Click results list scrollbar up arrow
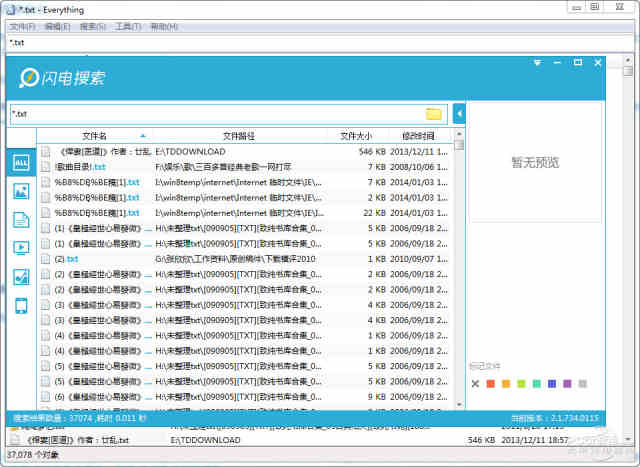The width and height of the screenshot is (640, 467). click(x=459, y=134)
